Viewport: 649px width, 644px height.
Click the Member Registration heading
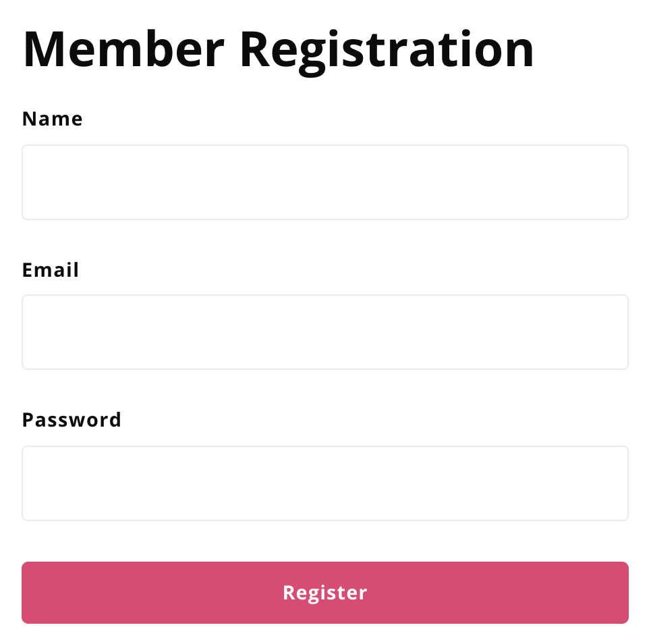click(x=277, y=47)
